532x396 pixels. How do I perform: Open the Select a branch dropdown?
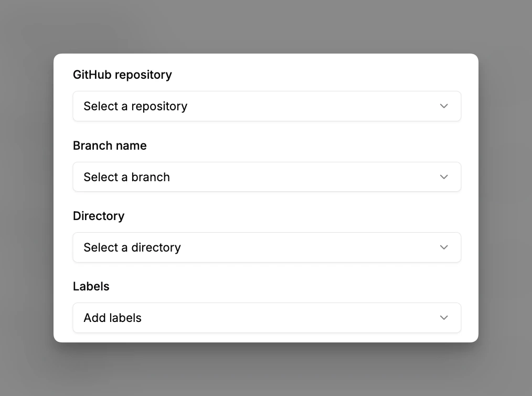point(267,176)
